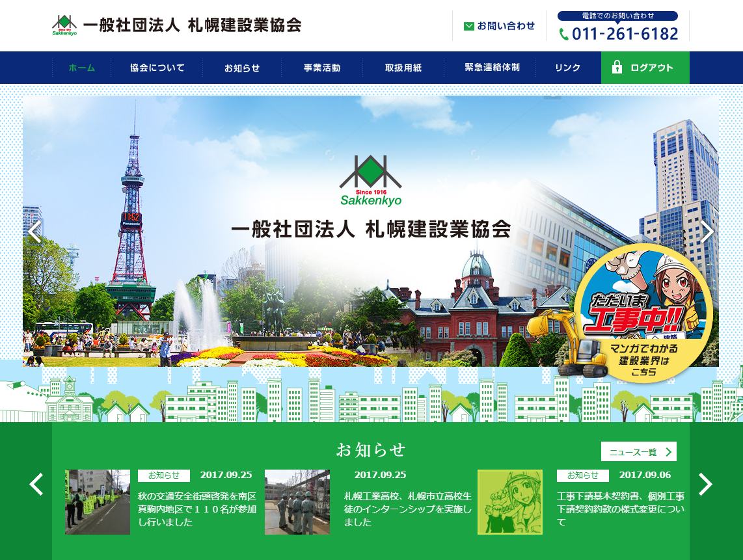Open the お知らせ navigation menu
Image resolution: width=743 pixels, height=560 pixels.
(242, 68)
